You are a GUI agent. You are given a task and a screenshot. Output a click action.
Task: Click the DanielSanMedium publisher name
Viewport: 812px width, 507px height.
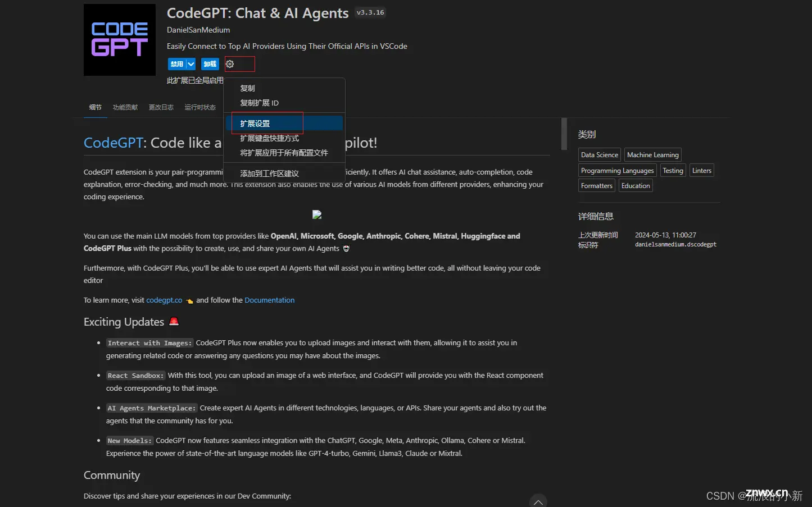[x=198, y=30]
